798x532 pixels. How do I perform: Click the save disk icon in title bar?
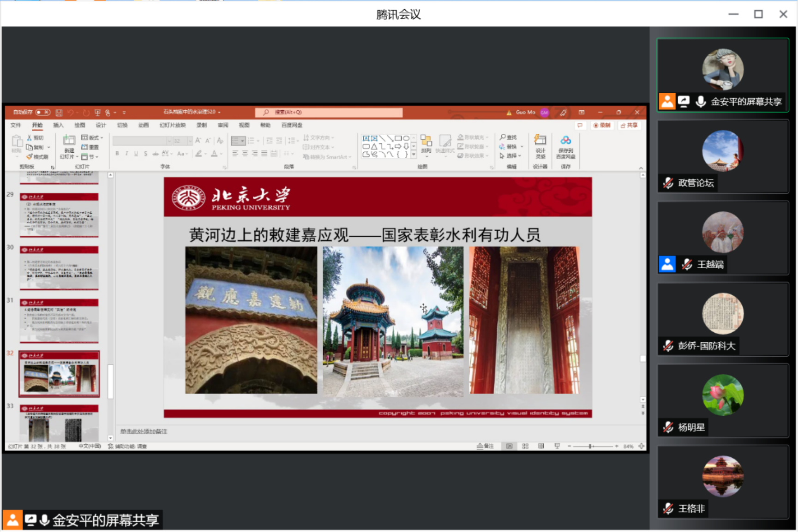click(59, 113)
